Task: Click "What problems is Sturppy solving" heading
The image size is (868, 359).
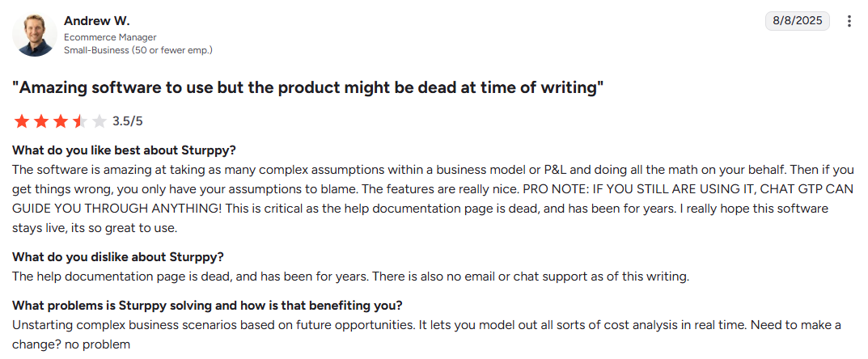Action: point(208,306)
